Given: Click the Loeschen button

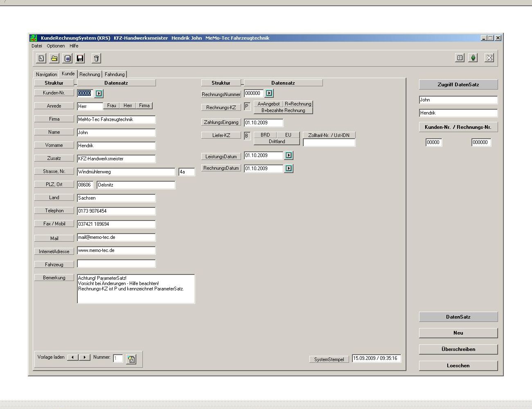Looking at the screenshot, I should point(458,366).
